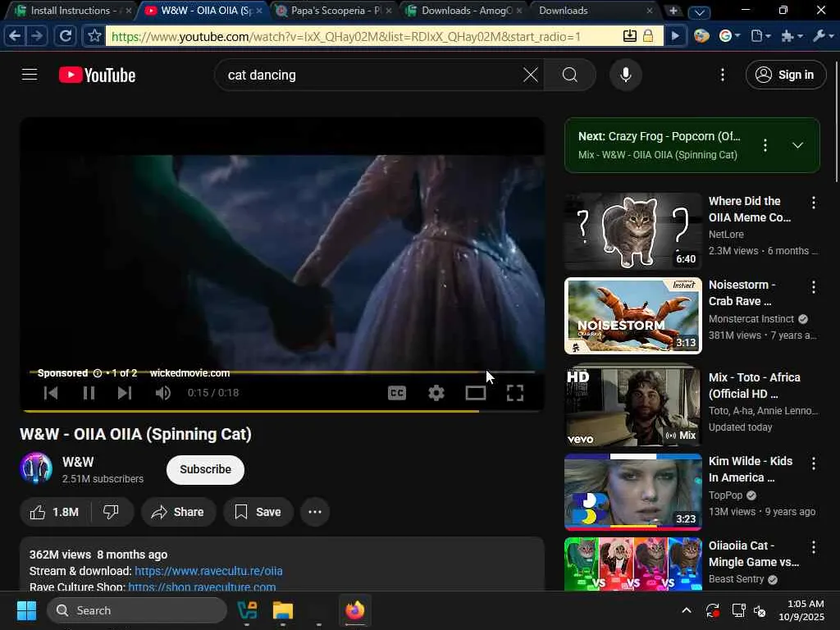The height and width of the screenshot is (630, 840).
Task: Open the shop.raveculture.com link
Action: [202, 587]
